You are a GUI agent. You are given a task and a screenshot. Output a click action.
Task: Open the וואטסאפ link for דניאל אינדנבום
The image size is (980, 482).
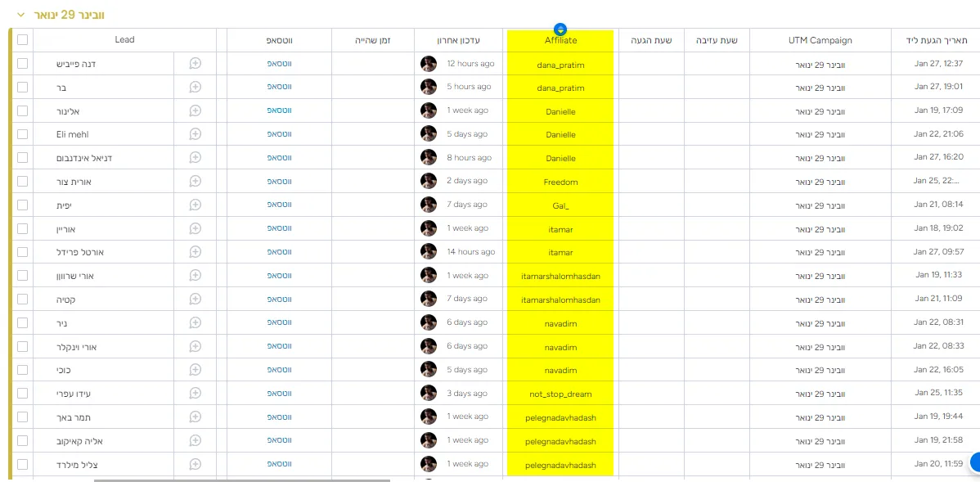click(x=278, y=158)
